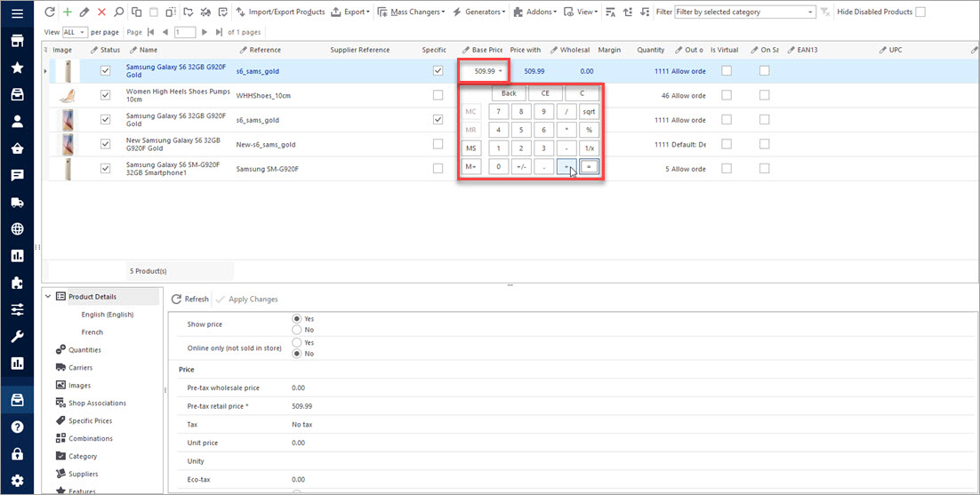Open the shipping truck icon in sidebar
The height and width of the screenshot is (495, 980).
[x=18, y=203]
